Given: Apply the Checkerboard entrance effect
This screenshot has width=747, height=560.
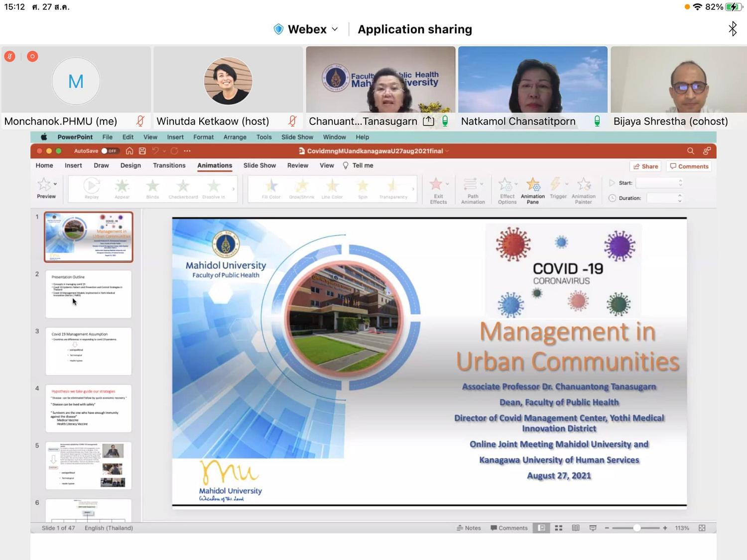Looking at the screenshot, I should (183, 189).
